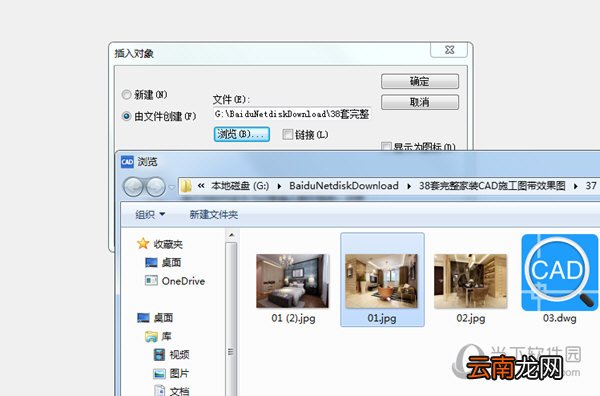Navigate to BaiduNetdiskDownload breadcrumb
Screen dimensions: 600x396
tap(344, 186)
